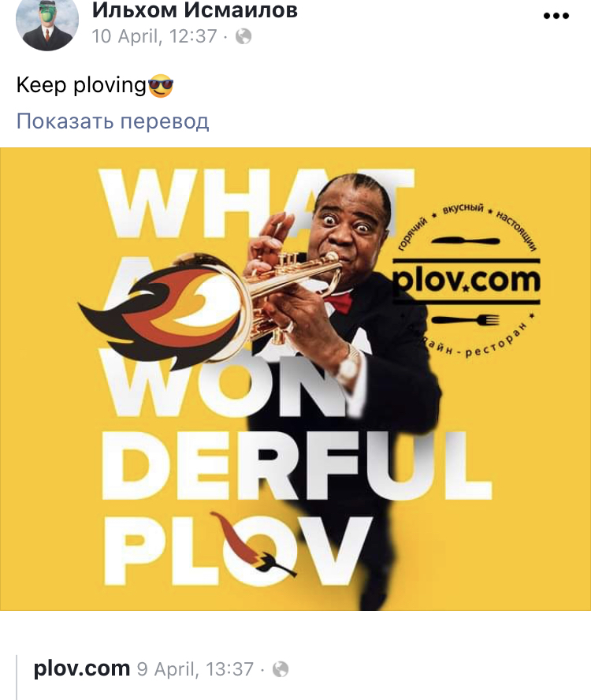Viewport: 591px width, 700px height.
Task: Click the globe icon beside 9 April
Action: [281, 669]
